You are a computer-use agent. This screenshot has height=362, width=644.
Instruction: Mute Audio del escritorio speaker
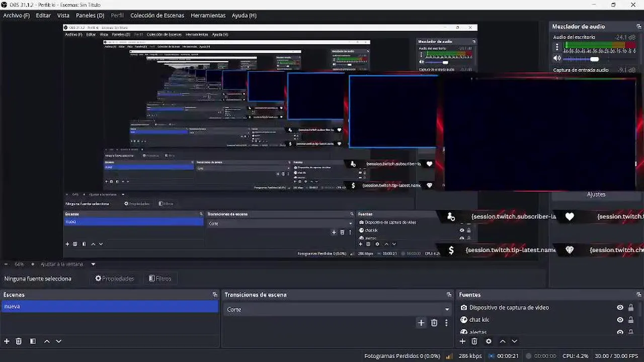pyautogui.click(x=557, y=59)
